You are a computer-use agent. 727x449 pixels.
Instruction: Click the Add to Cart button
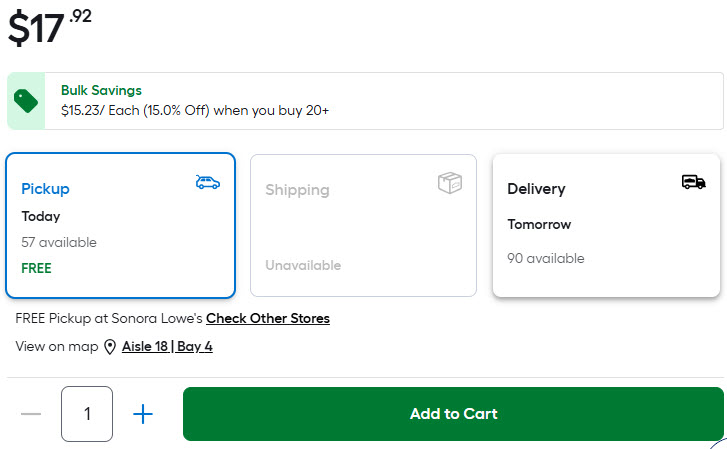click(453, 414)
